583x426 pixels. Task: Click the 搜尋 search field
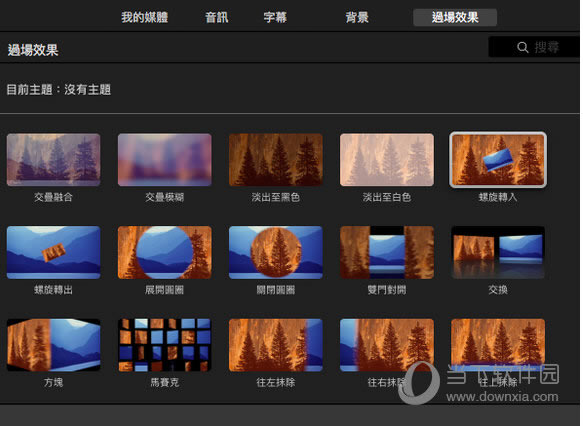click(x=534, y=47)
